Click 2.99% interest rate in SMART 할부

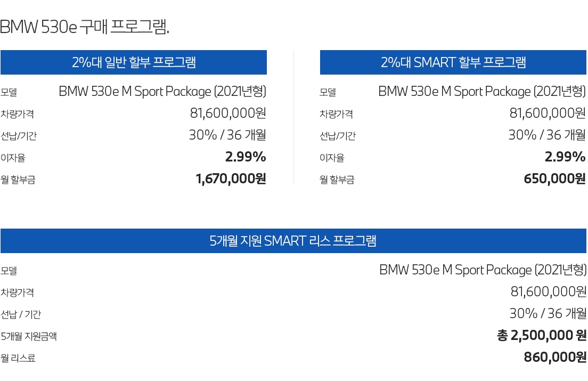tap(565, 157)
